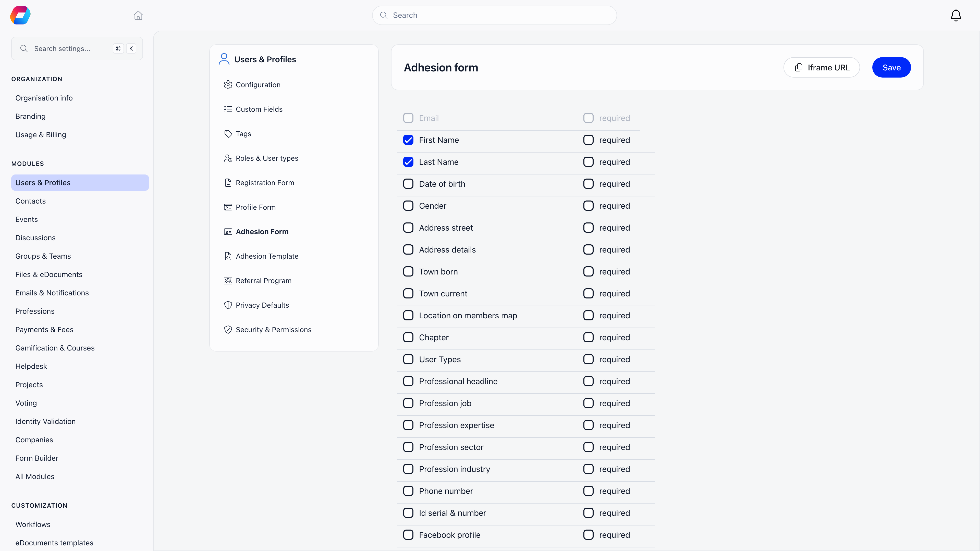Open the Referral Program settings

(x=264, y=281)
